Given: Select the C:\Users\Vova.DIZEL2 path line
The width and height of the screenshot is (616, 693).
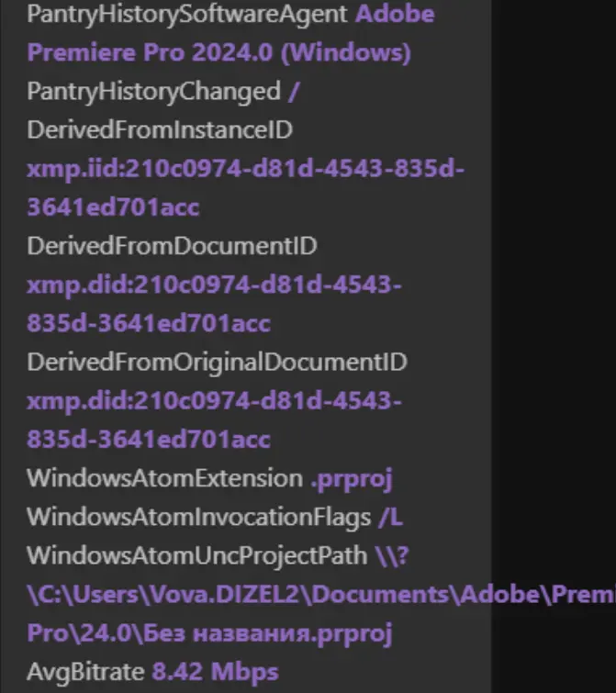Looking at the screenshot, I should (x=320, y=595).
